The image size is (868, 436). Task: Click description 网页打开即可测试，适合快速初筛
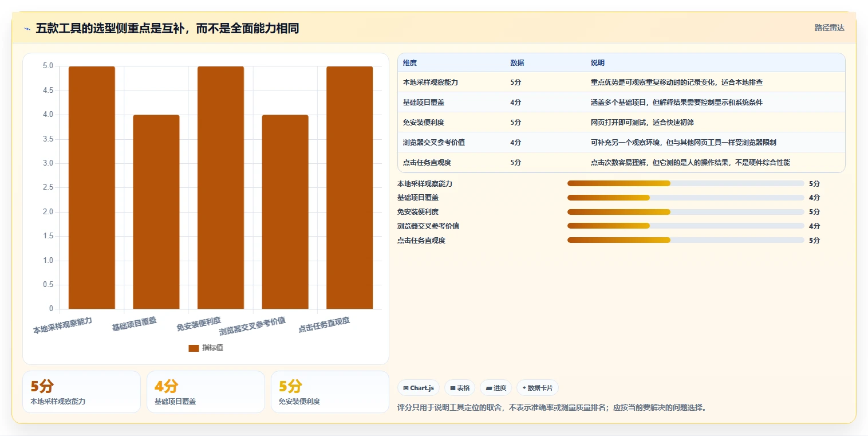pyautogui.click(x=642, y=123)
